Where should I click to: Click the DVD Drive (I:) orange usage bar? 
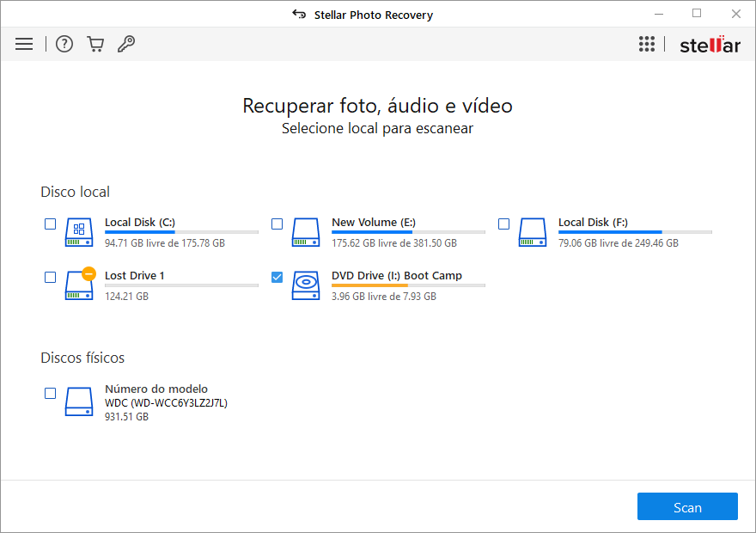[x=408, y=285]
